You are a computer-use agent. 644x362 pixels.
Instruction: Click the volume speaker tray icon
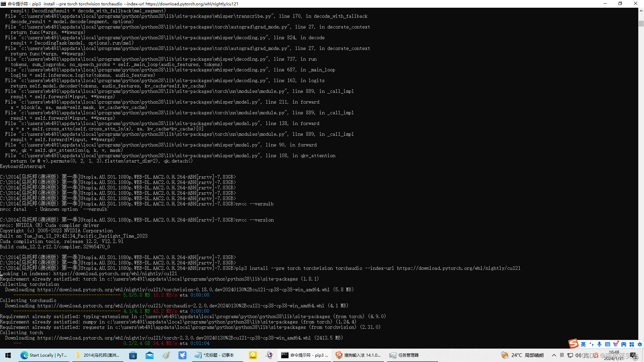tap(578, 355)
